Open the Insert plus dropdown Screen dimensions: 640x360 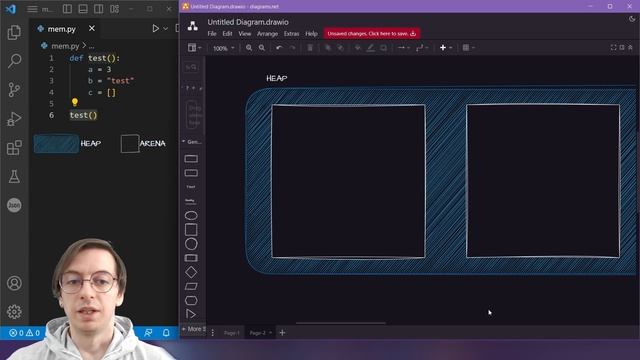[446, 48]
